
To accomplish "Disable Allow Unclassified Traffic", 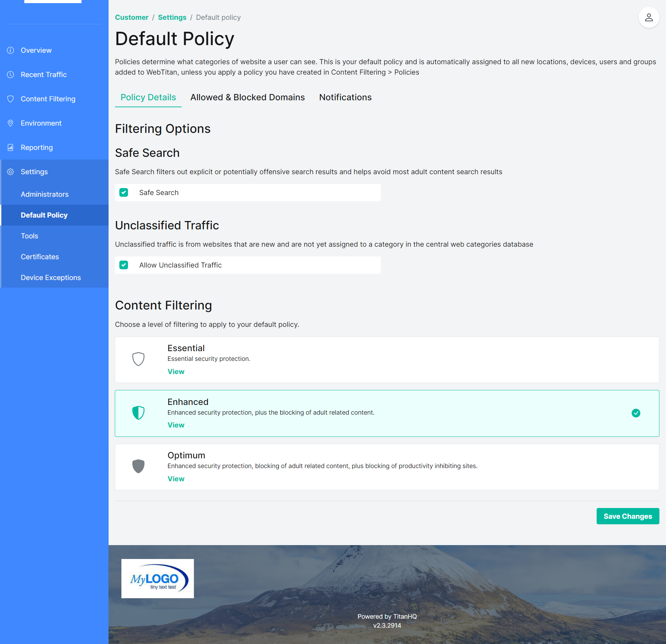I will tap(124, 265).
